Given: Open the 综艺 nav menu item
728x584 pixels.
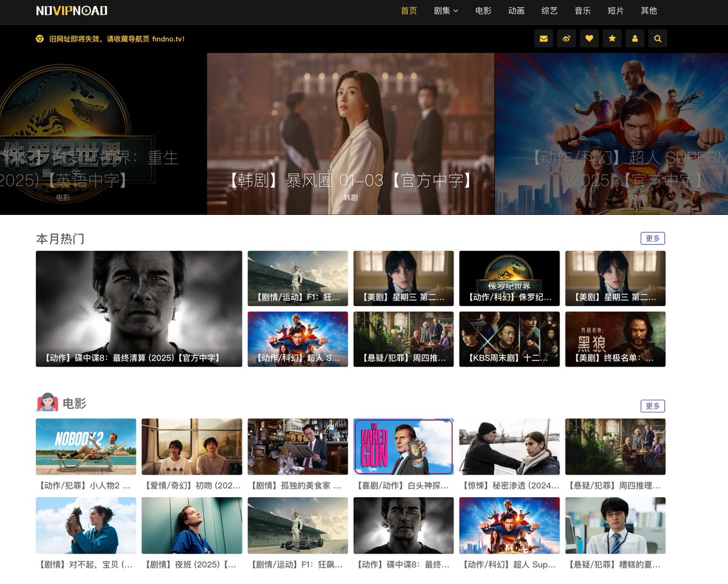Looking at the screenshot, I should click(550, 11).
